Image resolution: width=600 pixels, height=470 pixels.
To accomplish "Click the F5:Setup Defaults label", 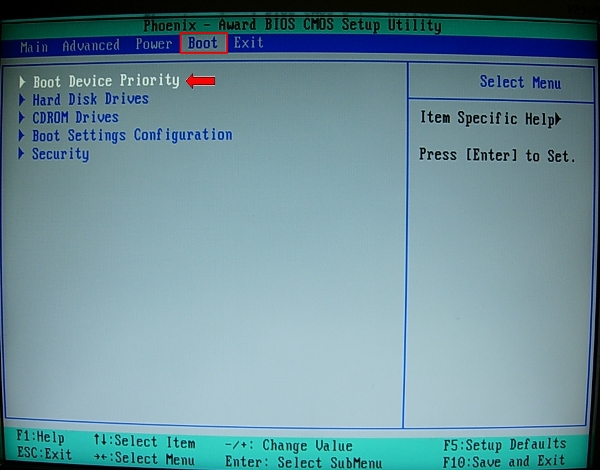I will (x=504, y=443).
